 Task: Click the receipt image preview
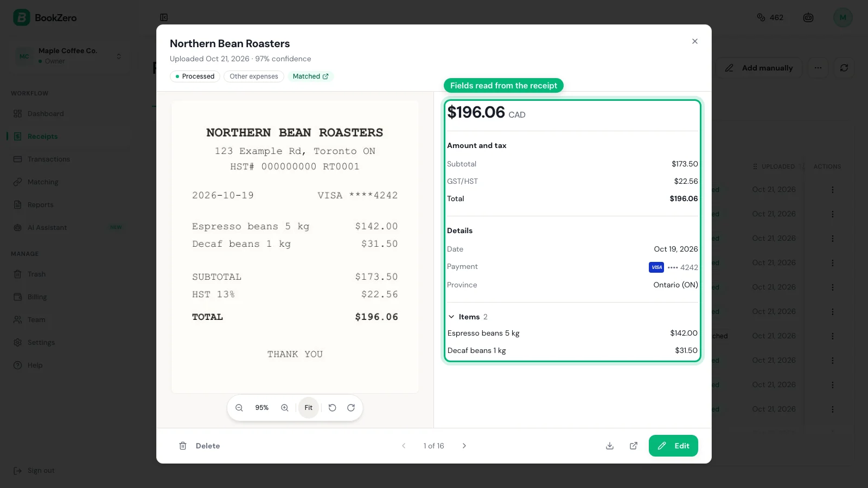[x=295, y=247]
